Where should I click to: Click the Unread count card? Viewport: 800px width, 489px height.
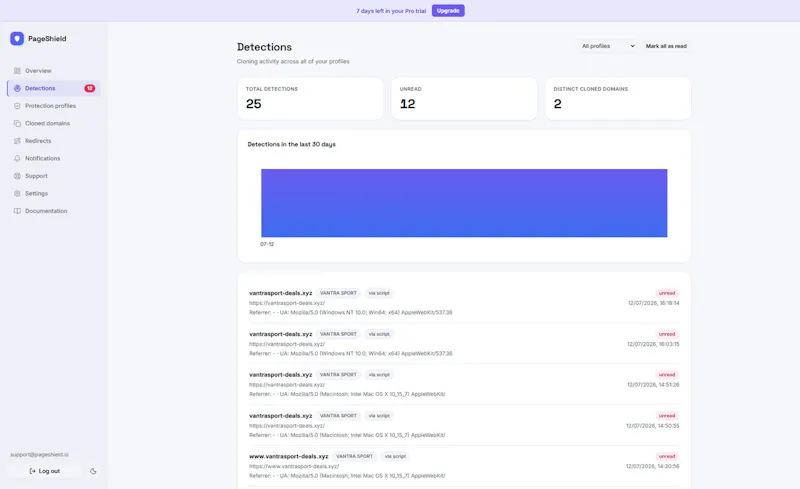[x=464, y=99]
